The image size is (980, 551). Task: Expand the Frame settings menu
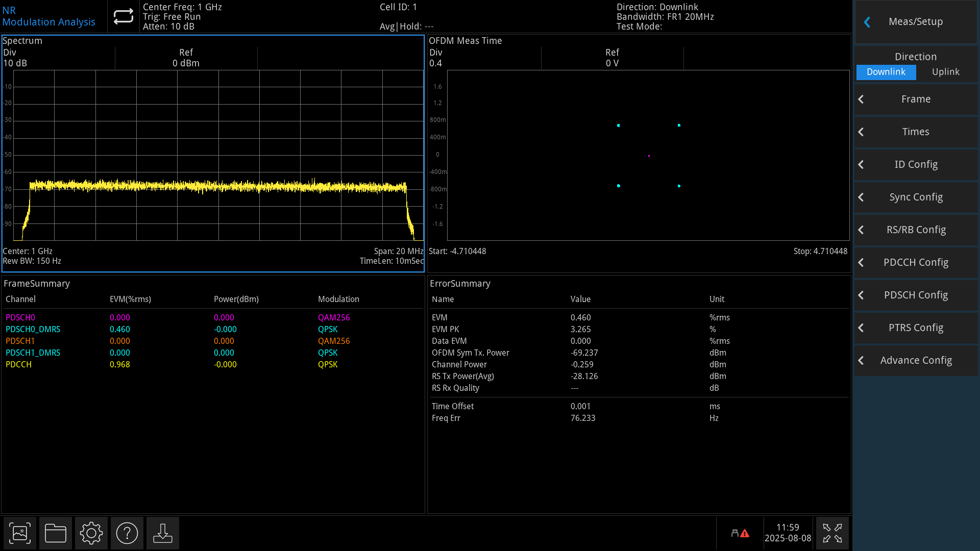916,99
